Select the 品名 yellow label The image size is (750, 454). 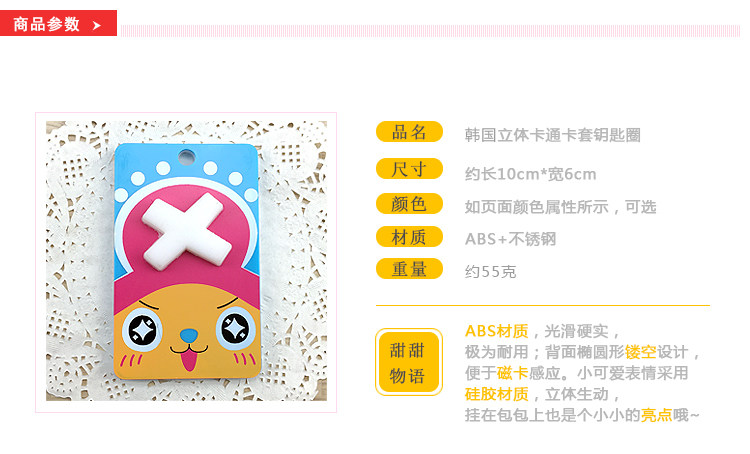click(x=409, y=132)
